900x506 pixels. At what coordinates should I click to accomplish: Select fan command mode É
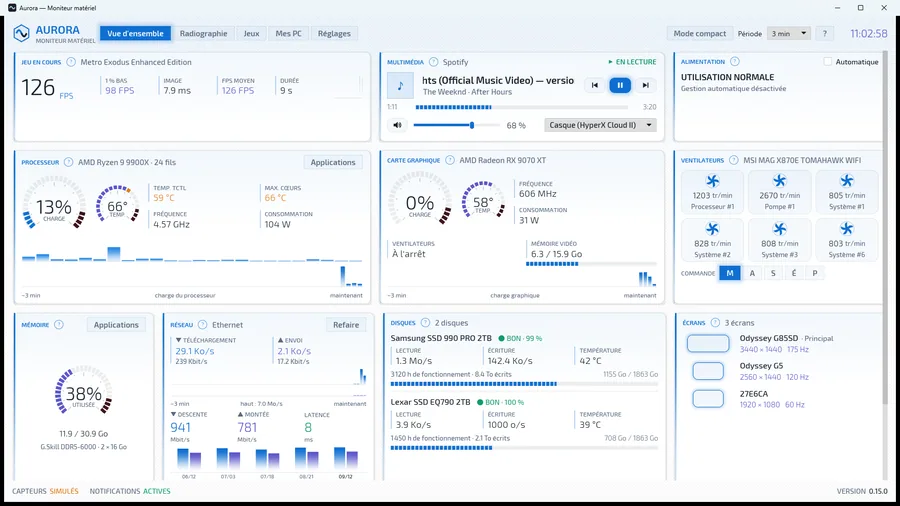coord(794,273)
